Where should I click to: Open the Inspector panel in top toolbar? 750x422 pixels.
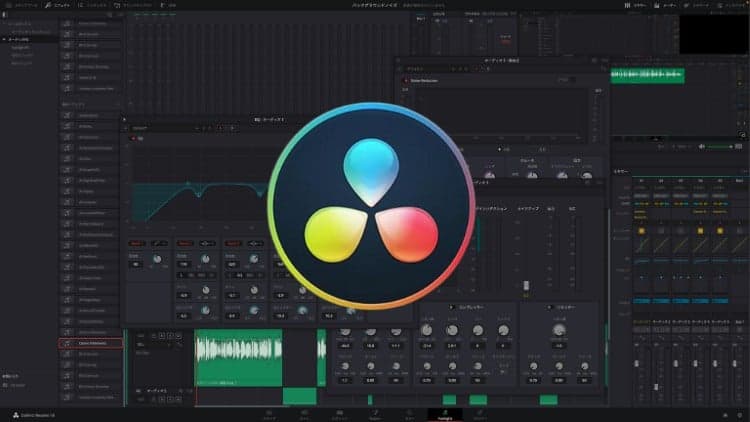pyautogui.click(x=731, y=5)
